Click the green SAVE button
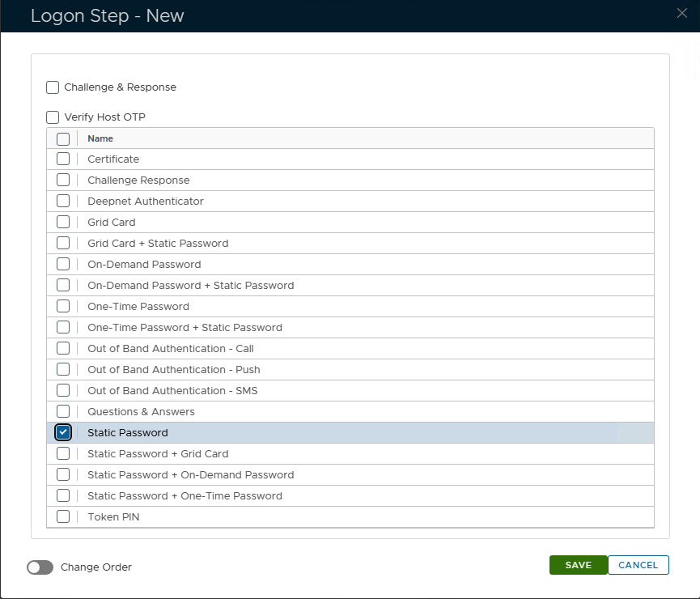 pyautogui.click(x=578, y=565)
